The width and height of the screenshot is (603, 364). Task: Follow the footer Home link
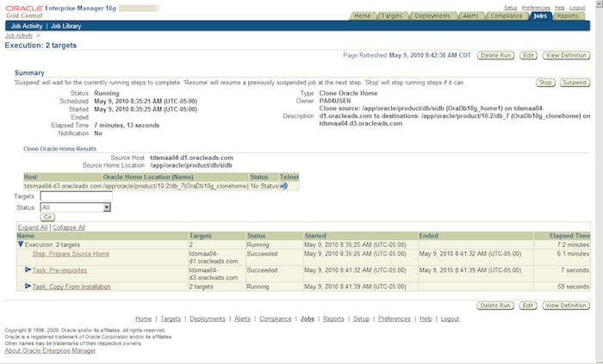(x=144, y=318)
